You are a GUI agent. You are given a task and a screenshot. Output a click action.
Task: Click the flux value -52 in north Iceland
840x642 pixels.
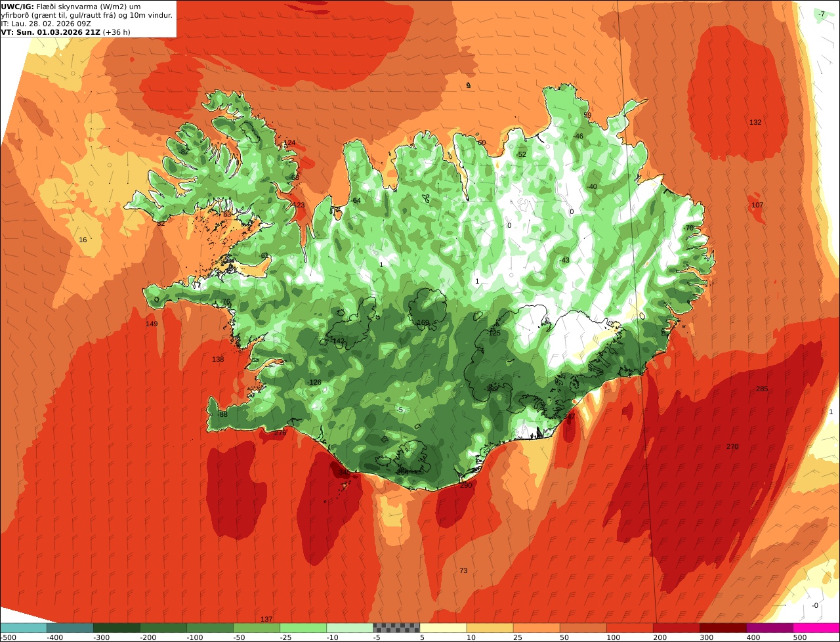(521, 154)
